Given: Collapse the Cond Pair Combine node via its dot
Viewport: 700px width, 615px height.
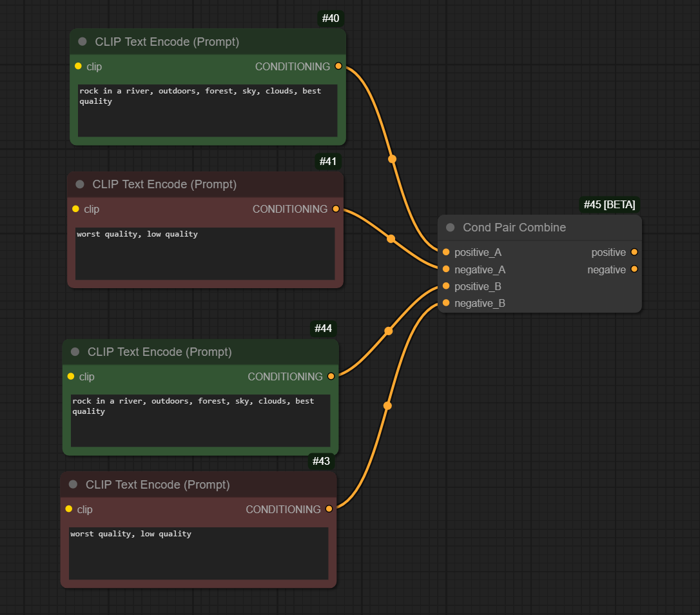Looking at the screenshot, I should tap(449, 228).
